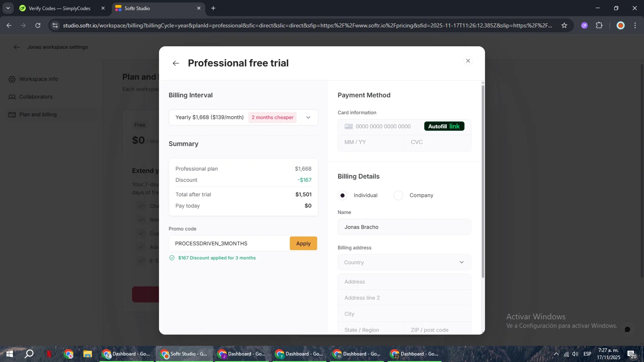Viewport: 644px width, 362px height.
Task: Select the Individual radio button
Action: [x=342, y=196]
